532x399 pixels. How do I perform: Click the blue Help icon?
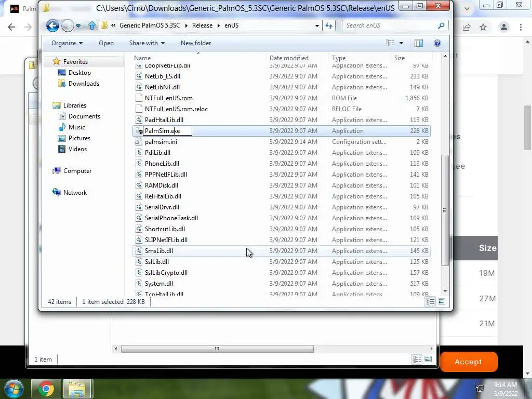pyautogui.click(x=437, y=43)
